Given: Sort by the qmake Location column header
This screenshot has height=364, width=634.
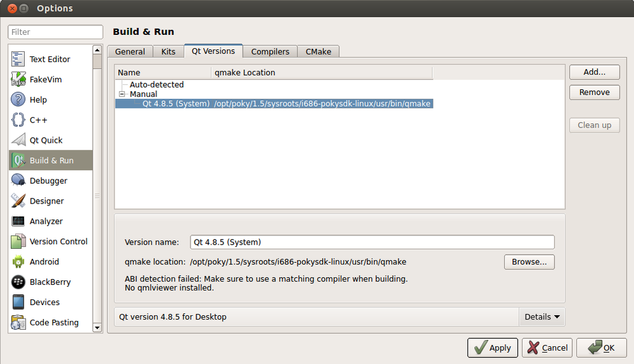Looking at the screenshot, I should pyautogui.click(x=321, y=72).
